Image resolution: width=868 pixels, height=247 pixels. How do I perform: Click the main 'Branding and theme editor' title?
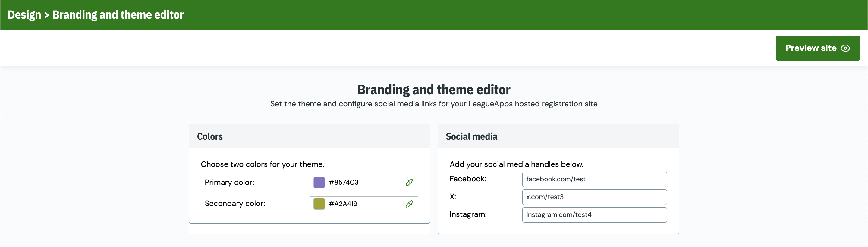[434, 90]
